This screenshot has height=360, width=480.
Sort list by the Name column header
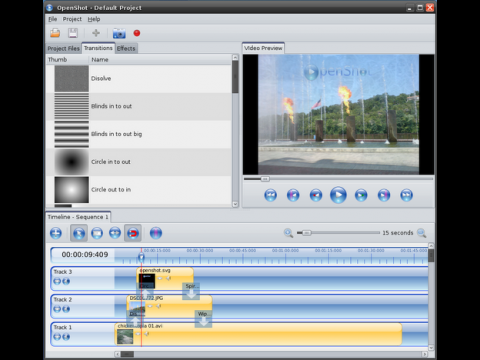[x=160, y=60]
